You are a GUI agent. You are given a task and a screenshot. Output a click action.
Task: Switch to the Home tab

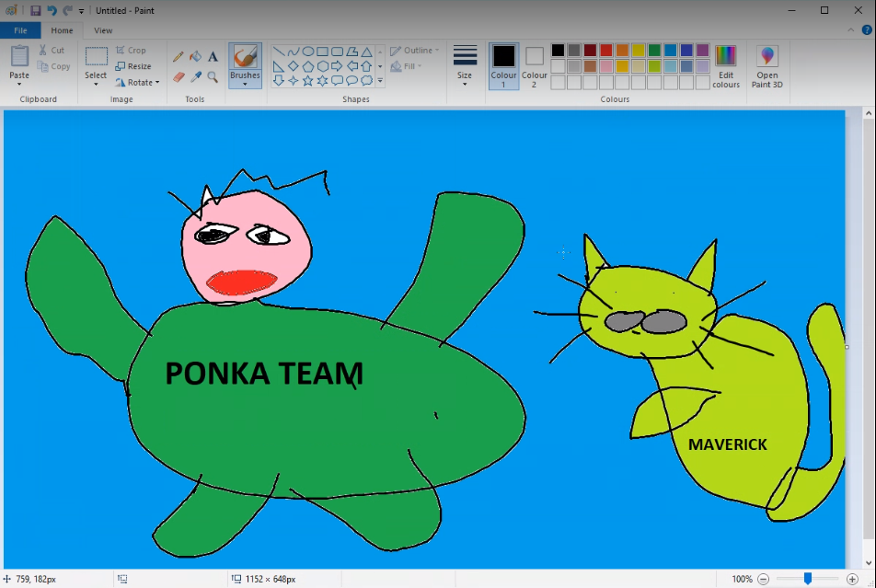tap(62, 30)
